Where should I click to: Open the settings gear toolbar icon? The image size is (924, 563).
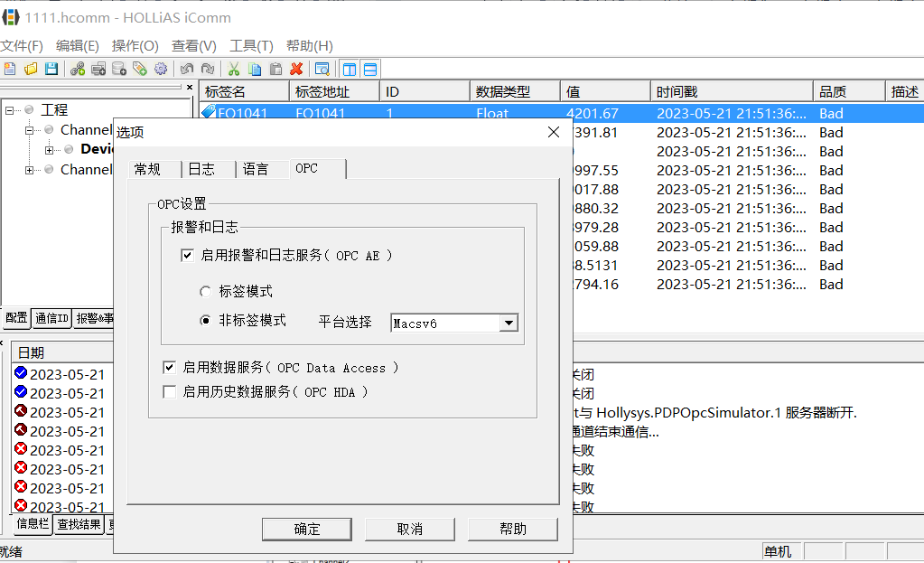click(x=160, y=68)
